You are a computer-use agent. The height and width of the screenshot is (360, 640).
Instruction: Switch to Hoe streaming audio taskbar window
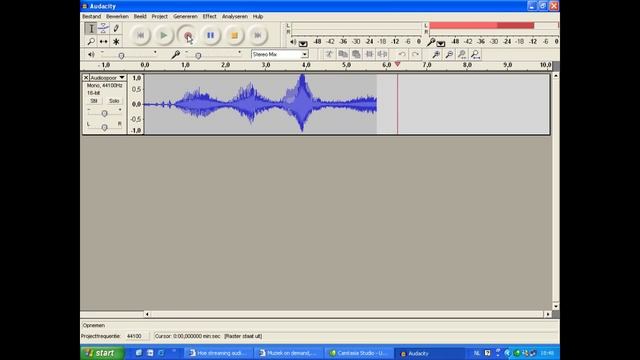[x=218, y=353]
